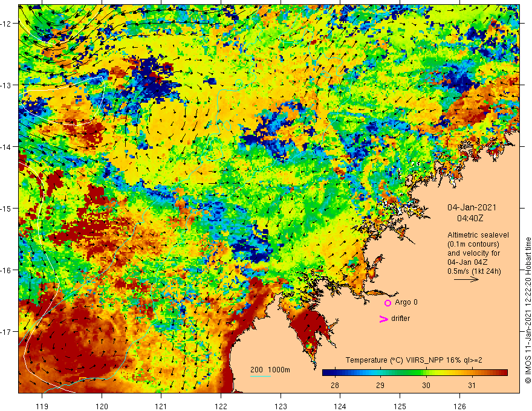Viewport: 532px width, 411px height.
Task: Click the '200 1000m' depth label
Action: pos(270,370)
